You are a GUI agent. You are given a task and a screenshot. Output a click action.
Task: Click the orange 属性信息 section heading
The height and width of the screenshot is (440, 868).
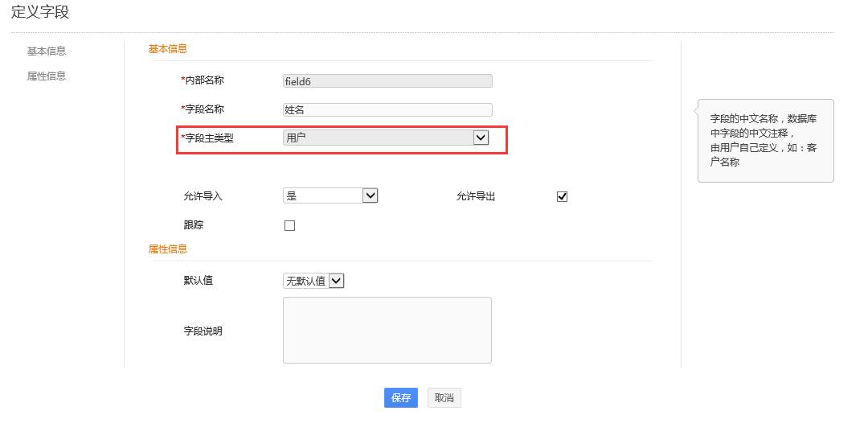[x=168, y=249]
